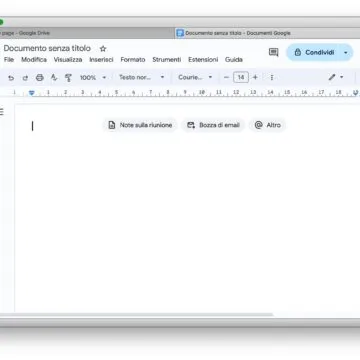Rename the Documento senza titolo title

click(47, 48)
